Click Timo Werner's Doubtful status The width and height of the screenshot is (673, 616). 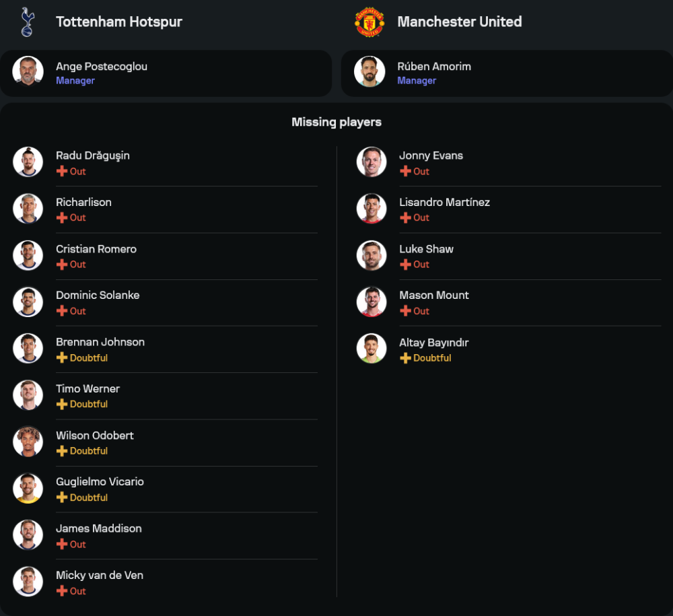(88, 404)
